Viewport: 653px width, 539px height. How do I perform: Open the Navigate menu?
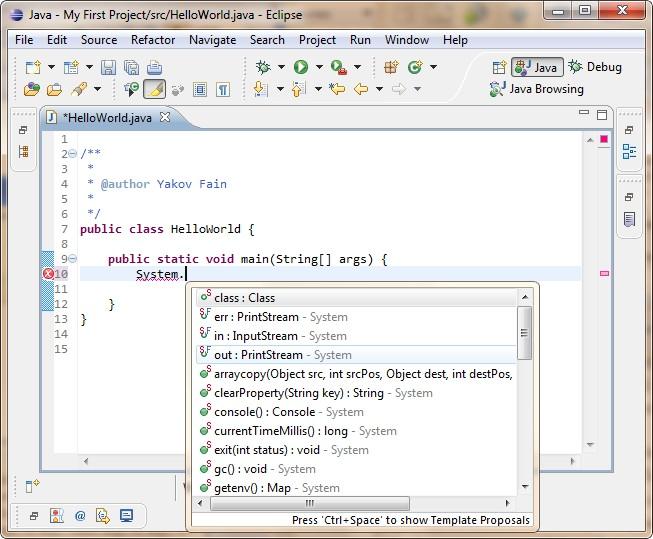pos(212,40)
